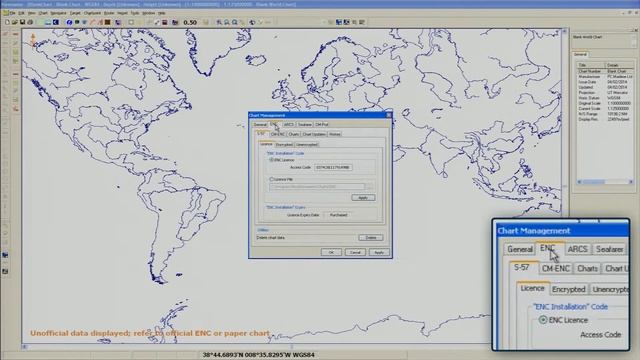This screenshot has height=360, width=640.
Task: Click Apply next to Cancel in dialog
Action: [379, 252]
